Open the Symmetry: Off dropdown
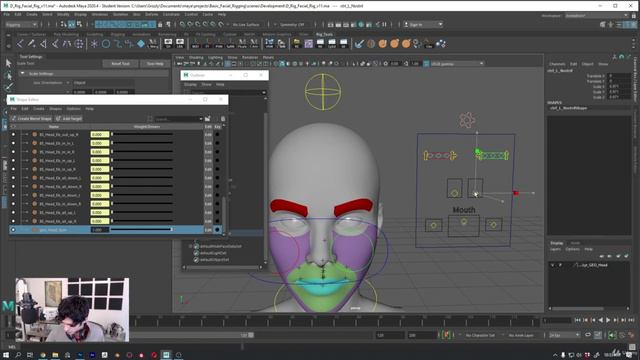Viewport: 640px width, 360px height. [x=292, y=24]
